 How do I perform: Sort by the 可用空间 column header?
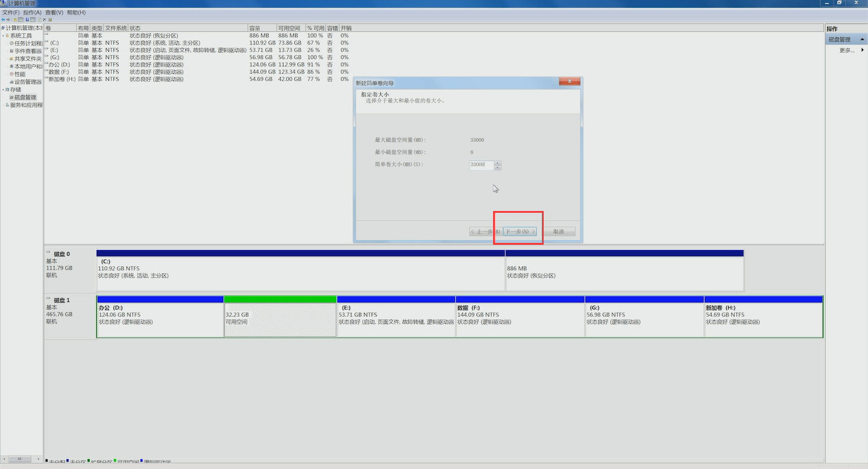pos(291,28)
